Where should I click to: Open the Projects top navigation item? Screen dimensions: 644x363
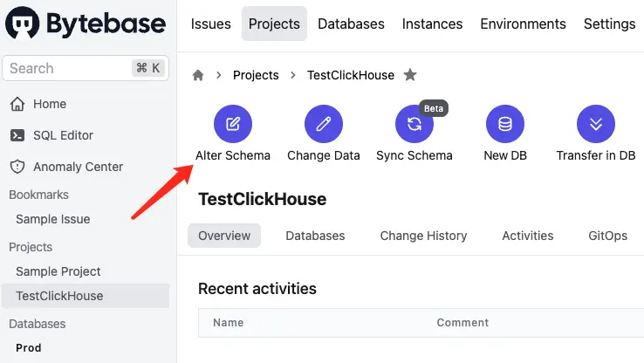coord(274,24)
